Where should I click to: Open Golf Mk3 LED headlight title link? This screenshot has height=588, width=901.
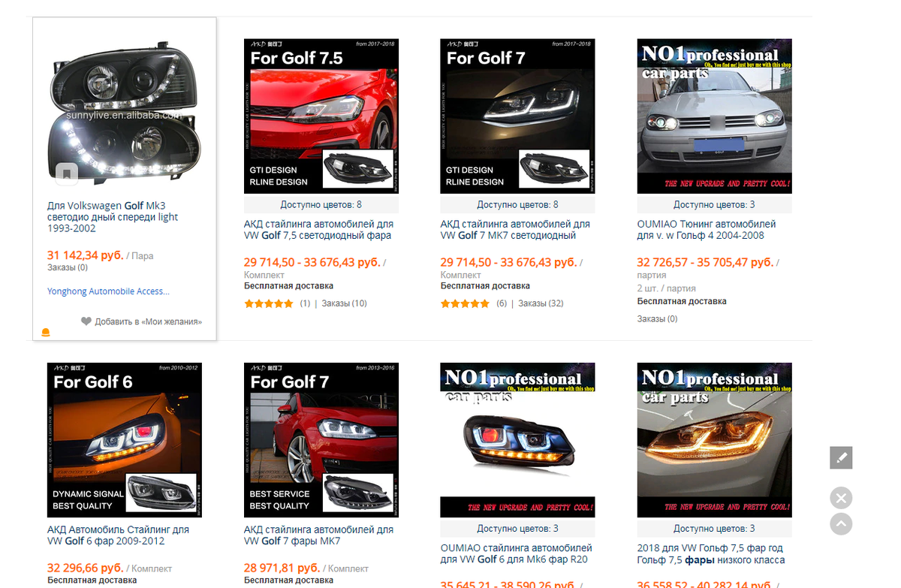(113, 217)
